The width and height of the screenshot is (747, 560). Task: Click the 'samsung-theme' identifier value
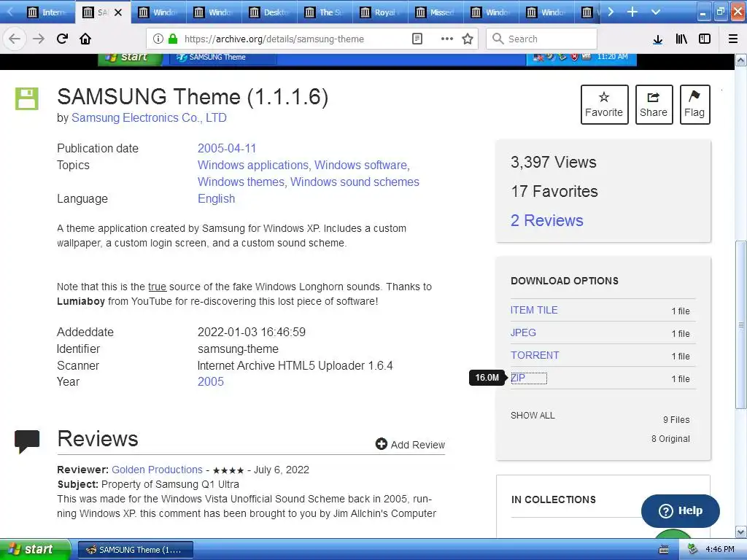239,349
